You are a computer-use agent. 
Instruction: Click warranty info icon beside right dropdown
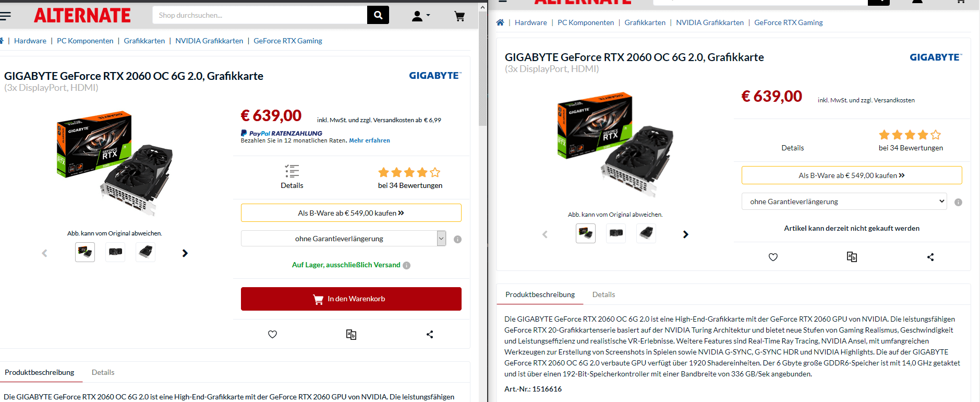(958, 202)
